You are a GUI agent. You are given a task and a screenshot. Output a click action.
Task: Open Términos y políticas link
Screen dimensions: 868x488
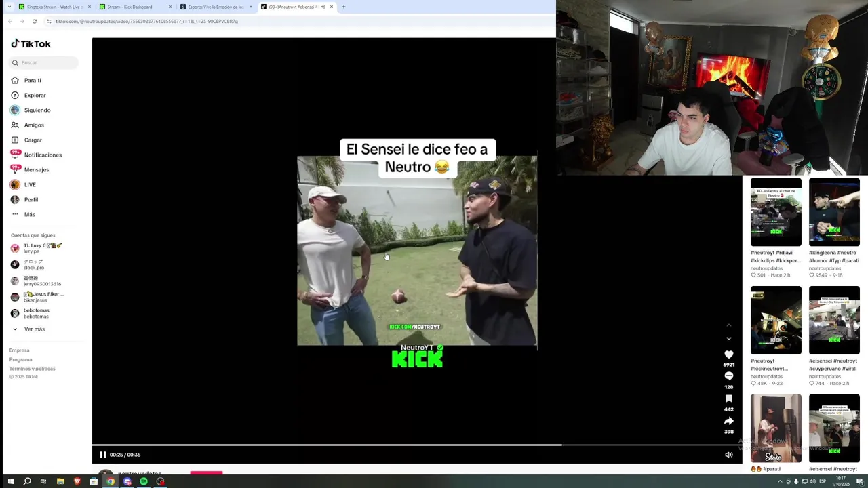(x=33, y=369)
